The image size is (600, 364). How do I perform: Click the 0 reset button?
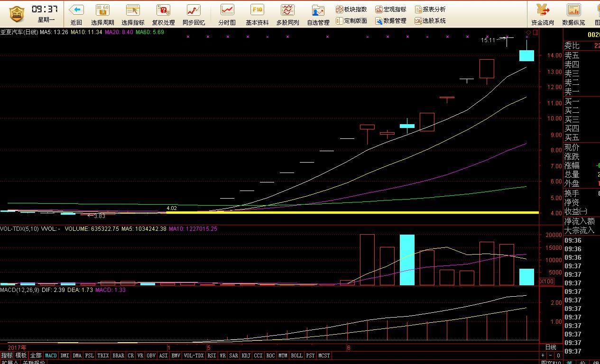pos(558,355)
